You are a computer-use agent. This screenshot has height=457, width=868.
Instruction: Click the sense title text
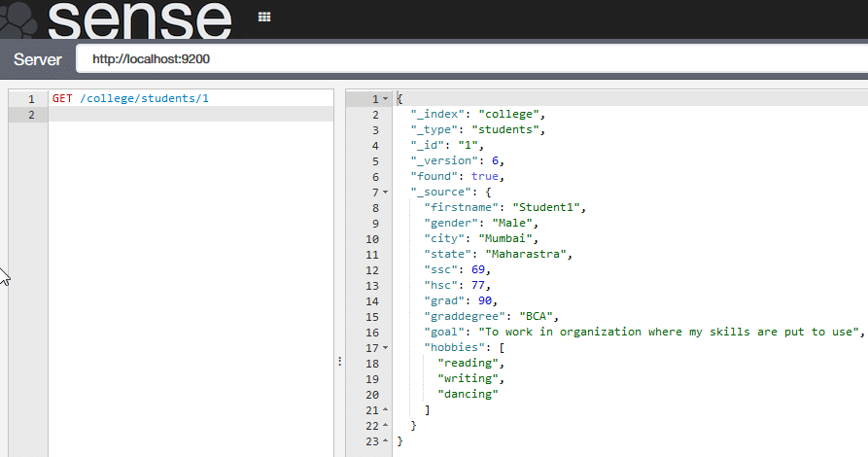(x=141, y=19)
